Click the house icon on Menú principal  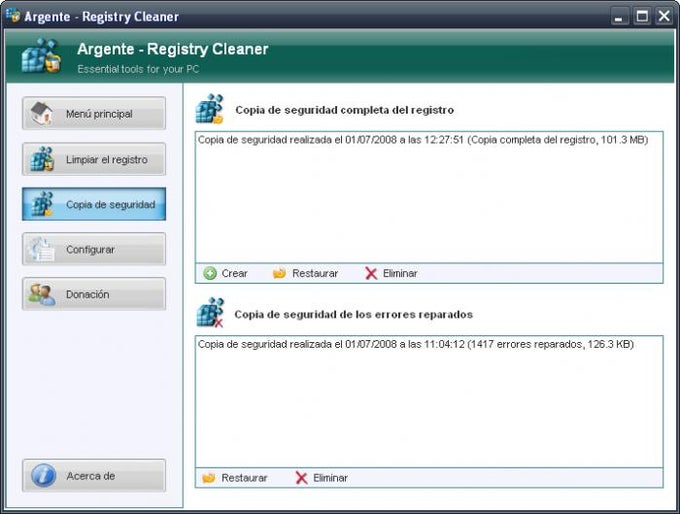(42, 113)
